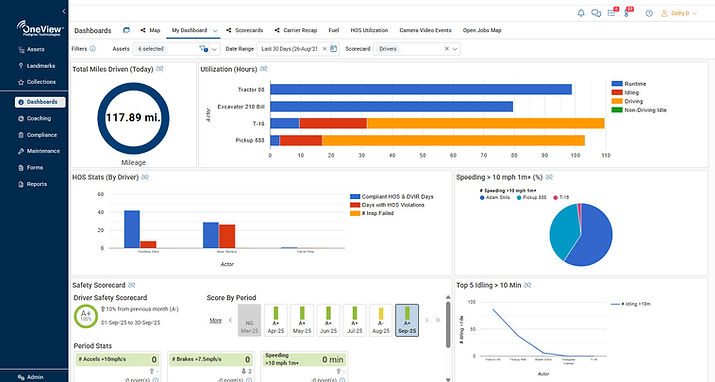Screen dimensions: 715x382
Task: Go to next score period arrow
Action: point(427,320)
